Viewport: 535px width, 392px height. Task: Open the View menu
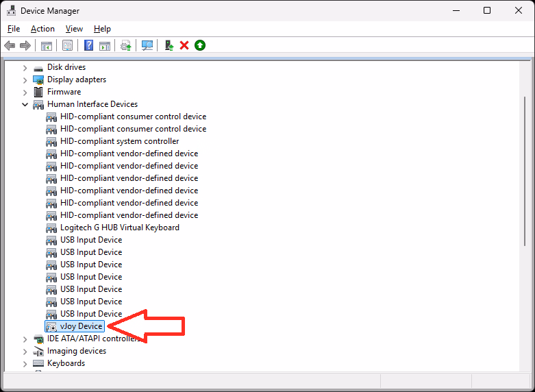[74, 29]
